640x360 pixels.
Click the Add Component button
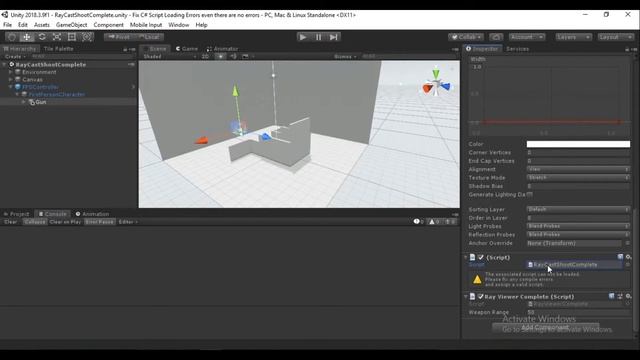pyautogui.click(x=545, y=327)
